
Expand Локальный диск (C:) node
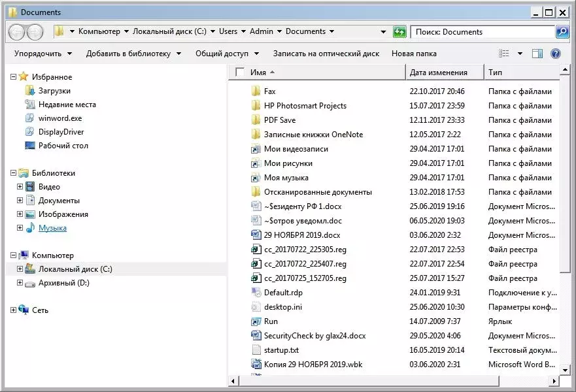[20, 269]
